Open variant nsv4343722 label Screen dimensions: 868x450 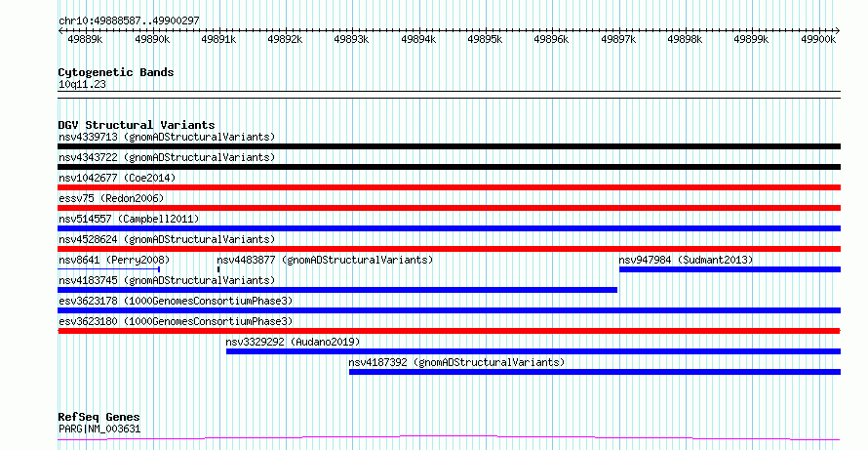pos(167,157)
